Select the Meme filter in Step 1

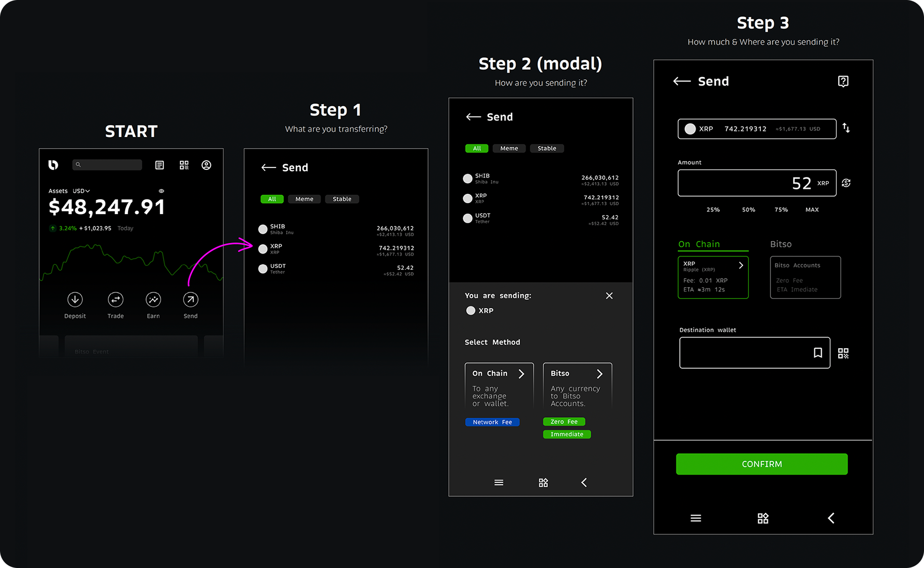coord(304,199)
